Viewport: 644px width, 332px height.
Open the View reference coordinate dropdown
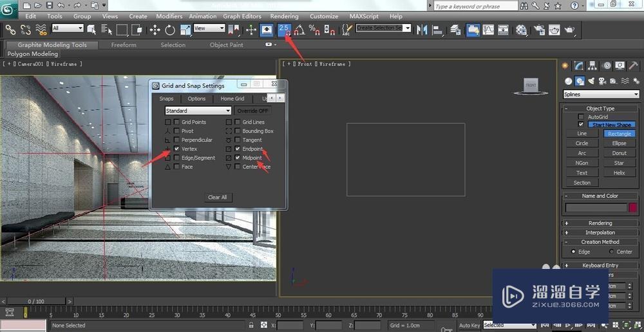pyautogui.click(x=209, y=28)
